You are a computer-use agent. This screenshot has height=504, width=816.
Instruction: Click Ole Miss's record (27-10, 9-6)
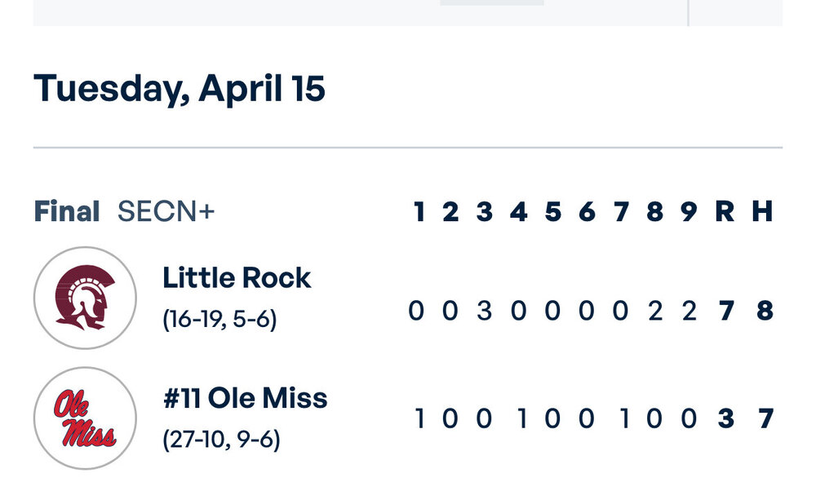click(222, 440)
